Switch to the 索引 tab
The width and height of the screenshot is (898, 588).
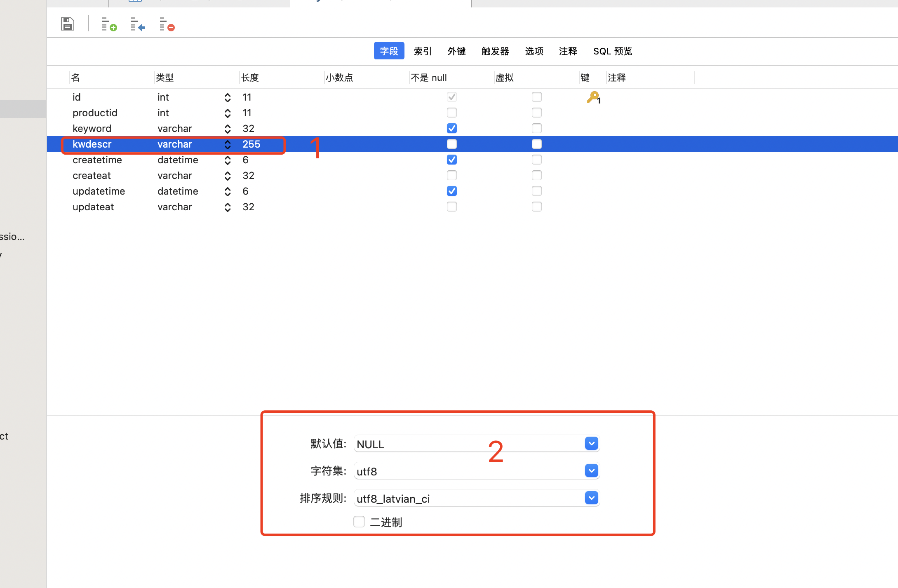[x=423, y=51]
